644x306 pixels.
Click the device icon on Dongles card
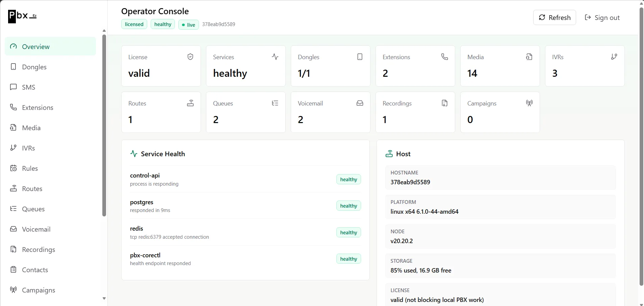click(360, 57)
